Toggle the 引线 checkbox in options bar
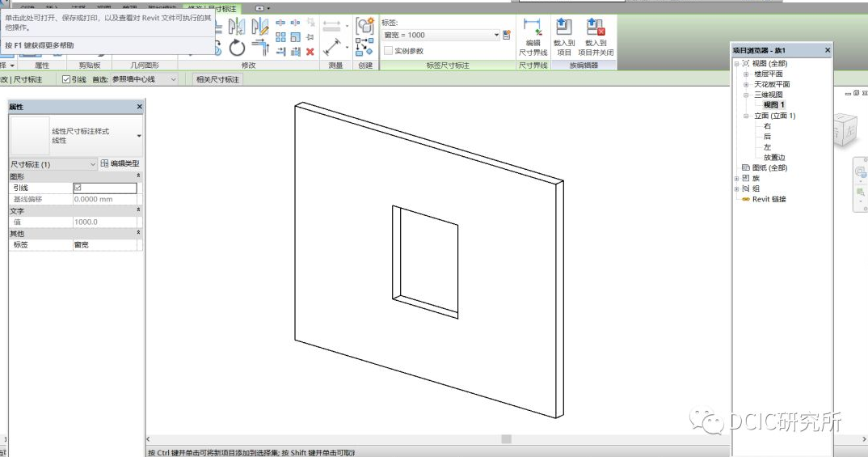The height and width of the screenshot is (457, 868). click(x=66, y=79)
